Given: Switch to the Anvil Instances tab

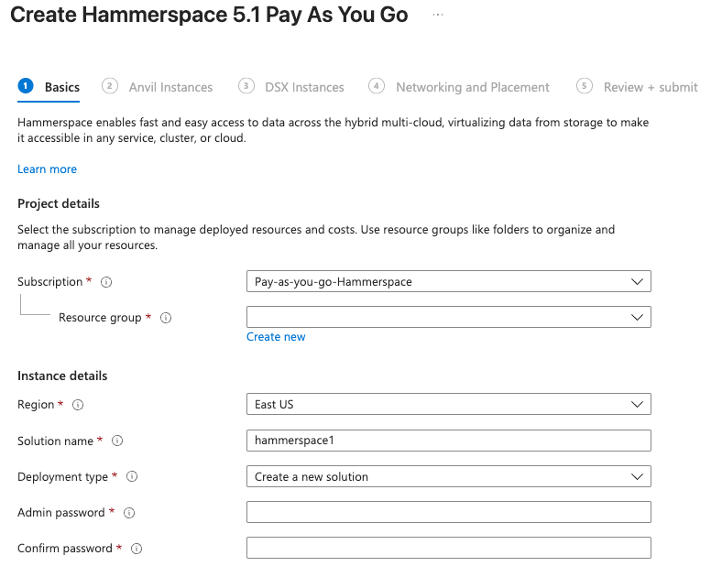Looking at the screenshot, I should coord(158,87).
